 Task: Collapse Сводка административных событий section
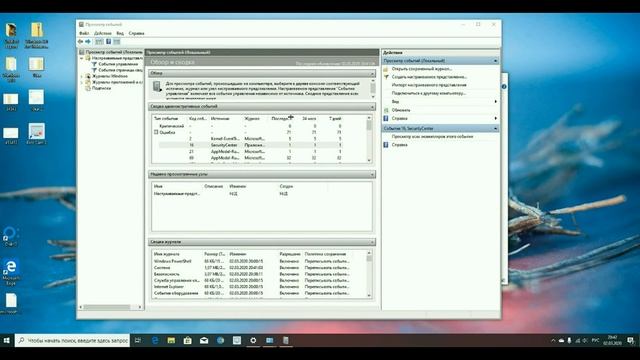click(372, 107)
